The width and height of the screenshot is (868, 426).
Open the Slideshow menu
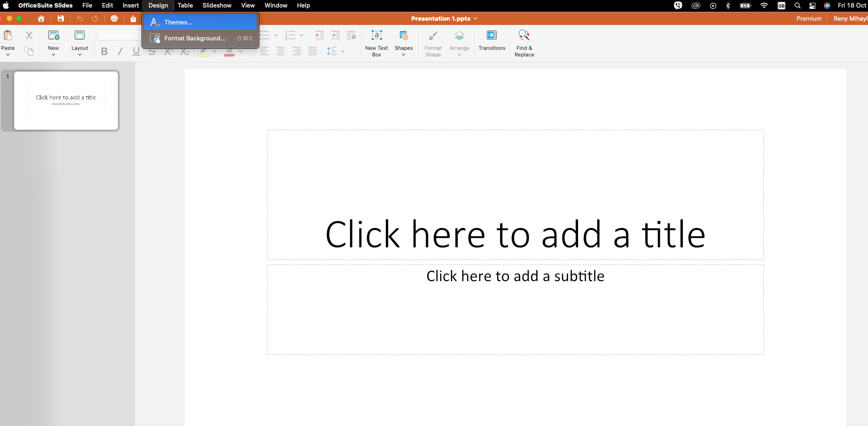[217, 5]
